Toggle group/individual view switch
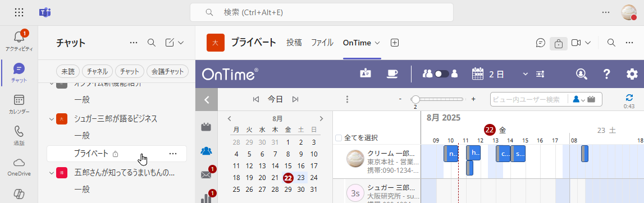Viewport: 644px width, 203px height. pyautogui.click(x=442, y=74)
